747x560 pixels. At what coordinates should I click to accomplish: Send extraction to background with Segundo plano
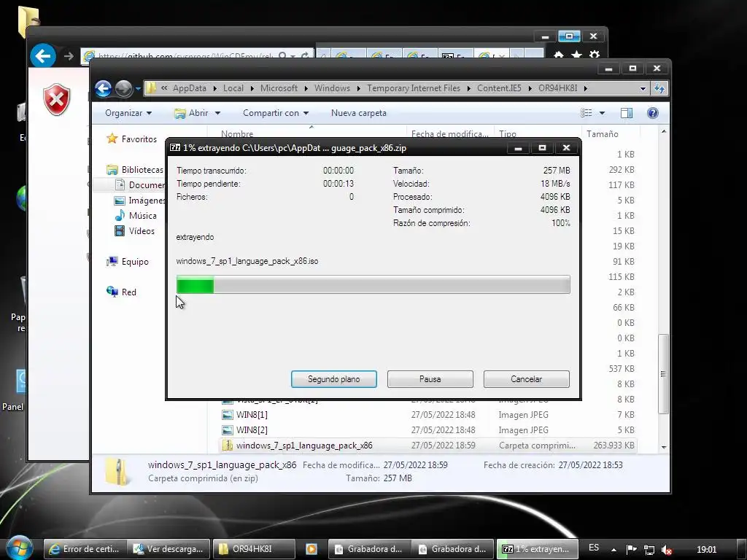[333, 379]
